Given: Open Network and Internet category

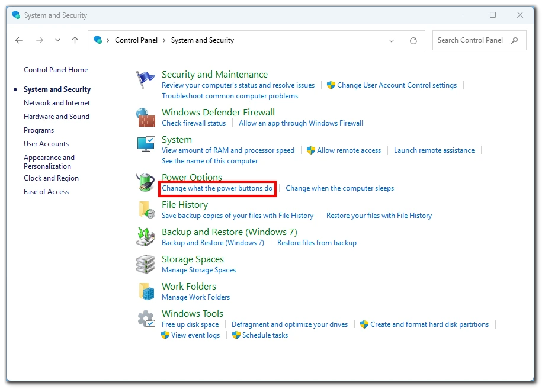Looking at the screenshot, I should [57, 103].
